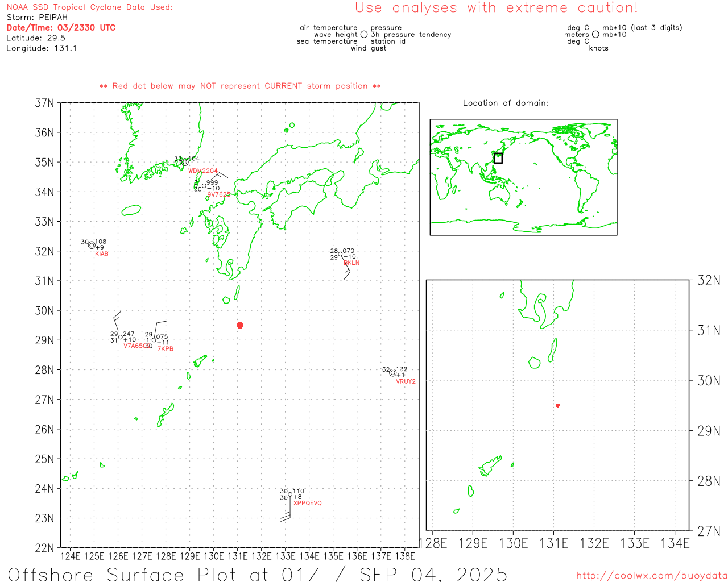Click the 138E longitude axis label

pos(405,556)
